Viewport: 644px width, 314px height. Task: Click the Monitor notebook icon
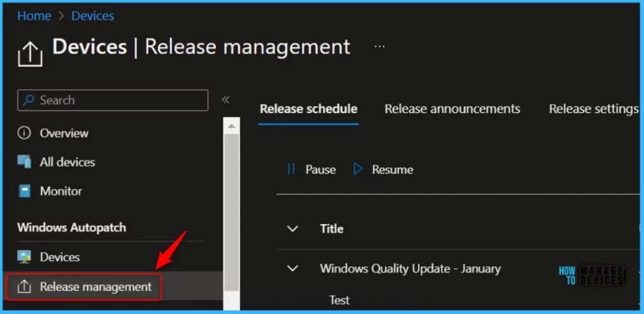(25, 191)
